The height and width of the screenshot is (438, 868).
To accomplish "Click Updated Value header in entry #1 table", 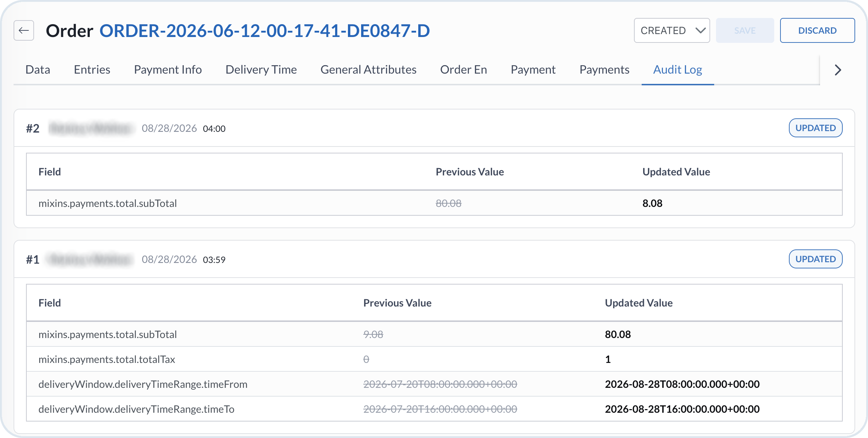I will point(639,303).
